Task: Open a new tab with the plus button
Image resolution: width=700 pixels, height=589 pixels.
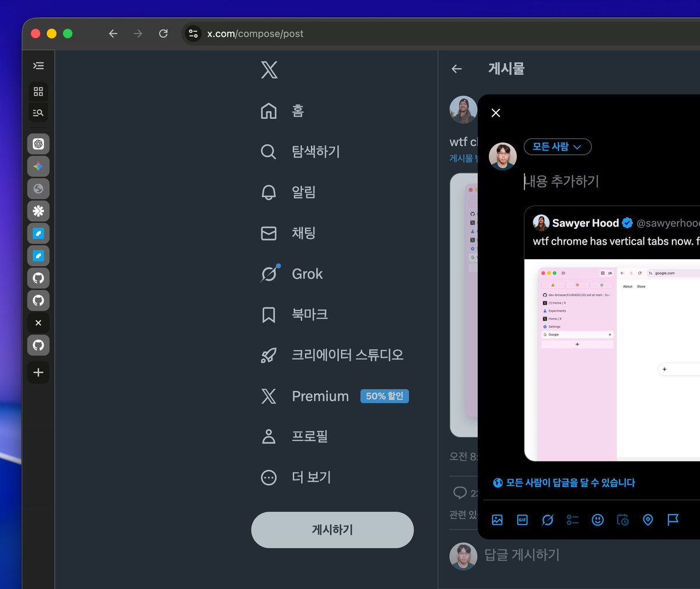Action: (x=38, y=372)
